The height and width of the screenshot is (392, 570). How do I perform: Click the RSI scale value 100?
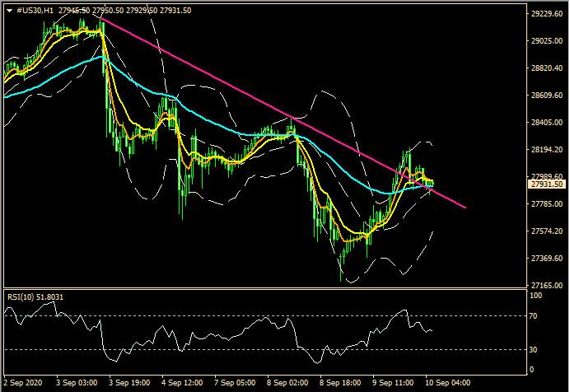click(536, 296)
